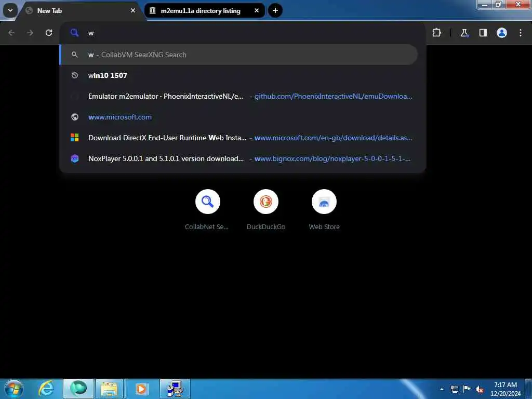Select Emulator m2emulator GitHub suggestion
Viewport: 532px width, 399px height.
coord(239,96)
